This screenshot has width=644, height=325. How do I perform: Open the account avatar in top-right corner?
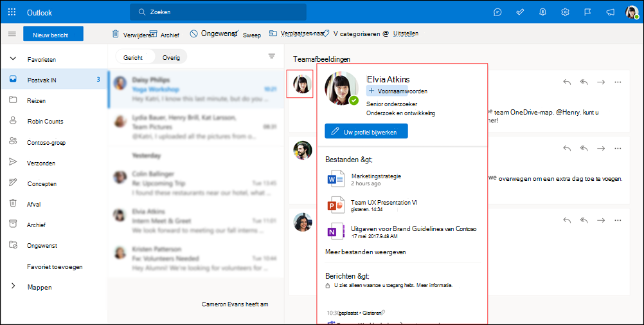pyautogui.click(x=632, y=12)
